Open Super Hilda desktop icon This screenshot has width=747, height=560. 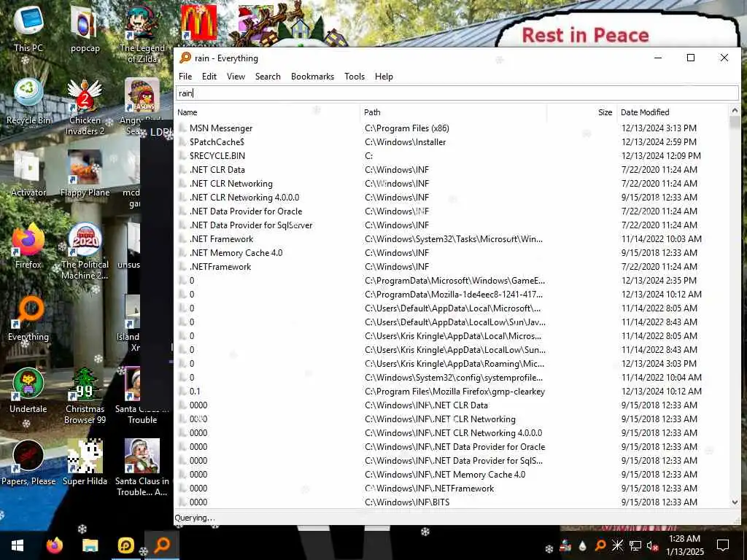click(85, 462)
